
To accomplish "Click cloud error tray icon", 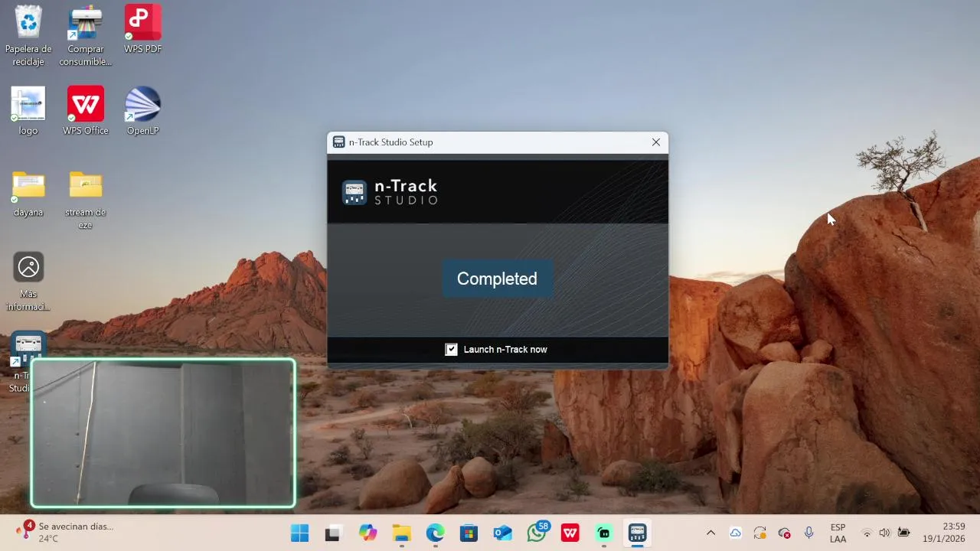I will pyautogui.click(x=784, y=533).
